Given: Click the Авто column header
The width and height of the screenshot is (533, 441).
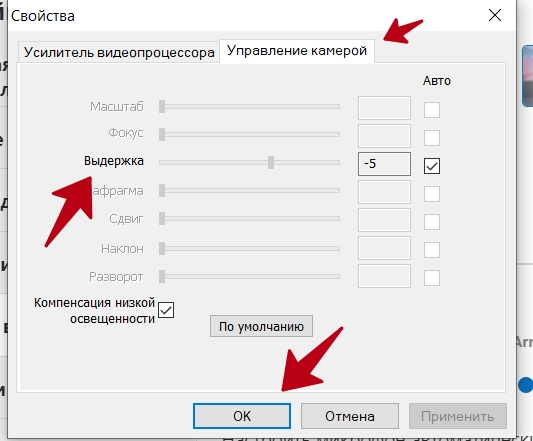Looking at the screenshot, I should click(x=437, y=81).
